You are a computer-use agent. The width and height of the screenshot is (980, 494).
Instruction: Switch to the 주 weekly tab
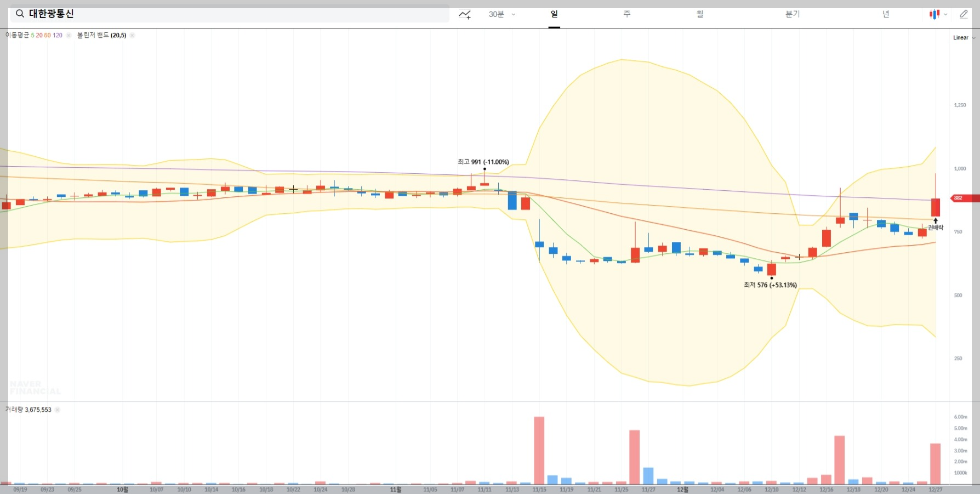626,14
